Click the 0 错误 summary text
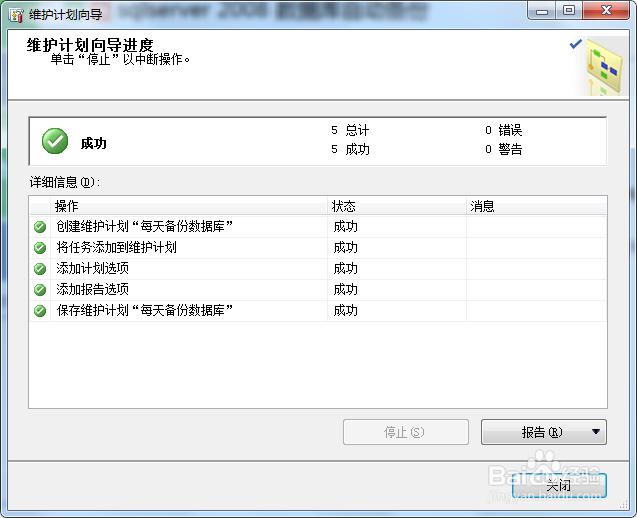Image resolution: width=637 pixels, height=518 pixels. click(504, 130)
